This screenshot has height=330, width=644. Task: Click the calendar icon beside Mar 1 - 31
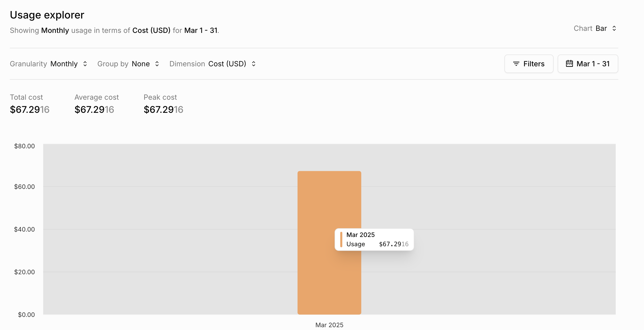569,63
